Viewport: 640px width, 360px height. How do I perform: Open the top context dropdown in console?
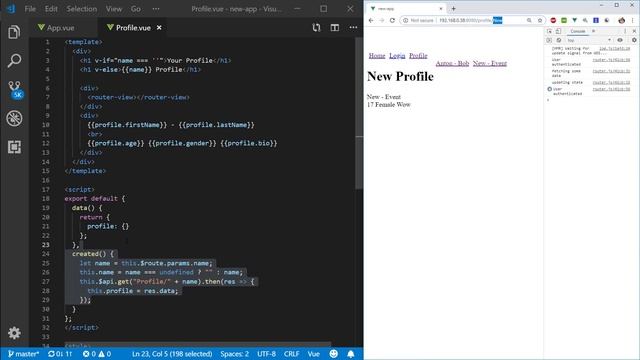pyautogui.click(x=589, y=40)
